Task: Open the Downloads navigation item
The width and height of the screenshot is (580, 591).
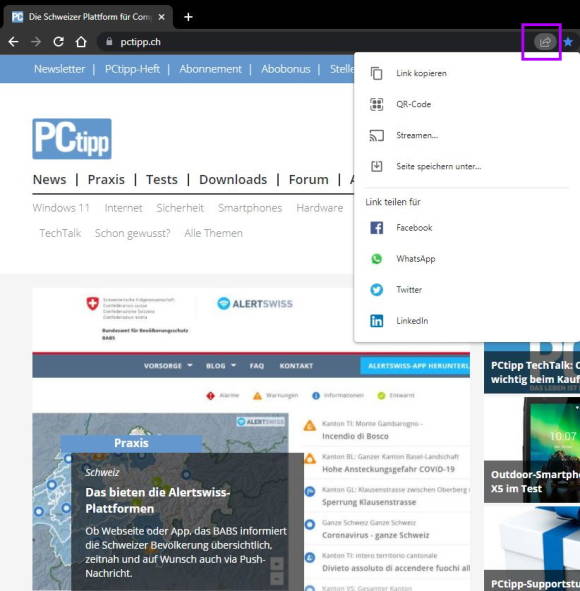Action: coord(233,179)
